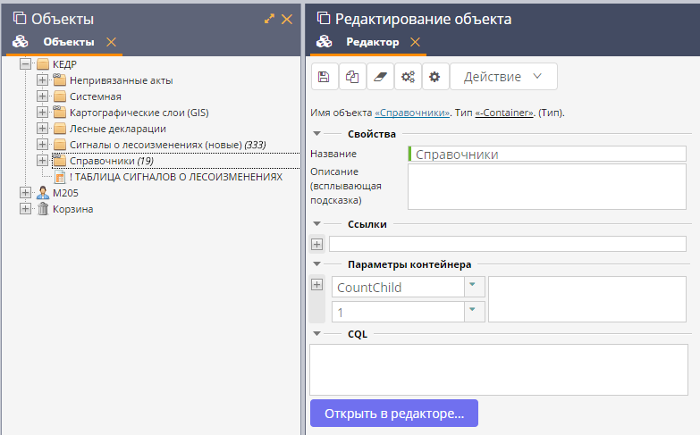Click the Картографические слои folder icon
Viewport: 700px width, 435px height.
(59, 112)
